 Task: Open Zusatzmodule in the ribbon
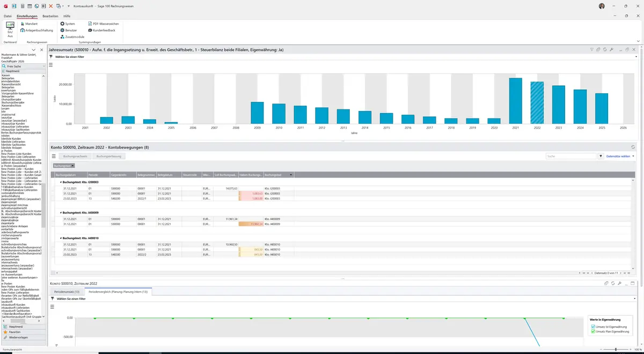[72, 36]
